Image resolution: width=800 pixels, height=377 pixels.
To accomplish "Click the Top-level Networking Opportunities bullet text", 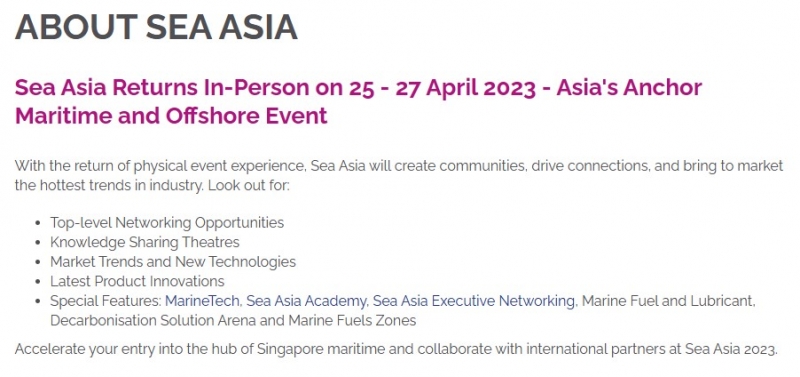I will coord(167,223).
